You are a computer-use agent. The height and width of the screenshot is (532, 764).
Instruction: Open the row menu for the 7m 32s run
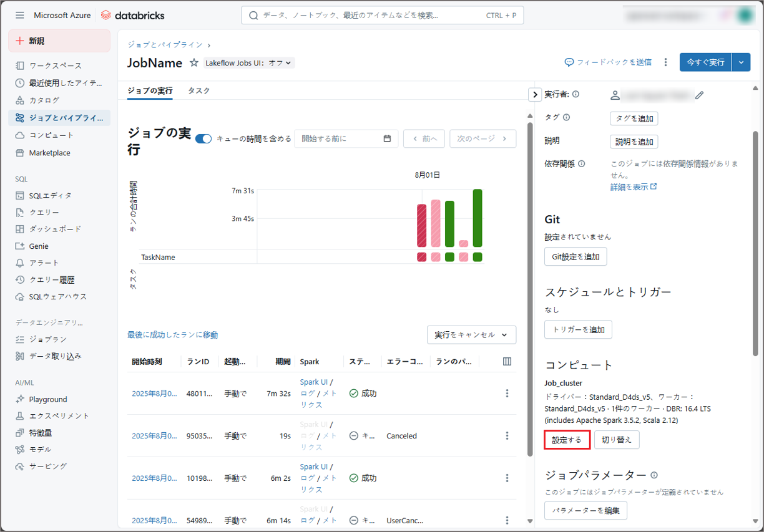point(507,394)
